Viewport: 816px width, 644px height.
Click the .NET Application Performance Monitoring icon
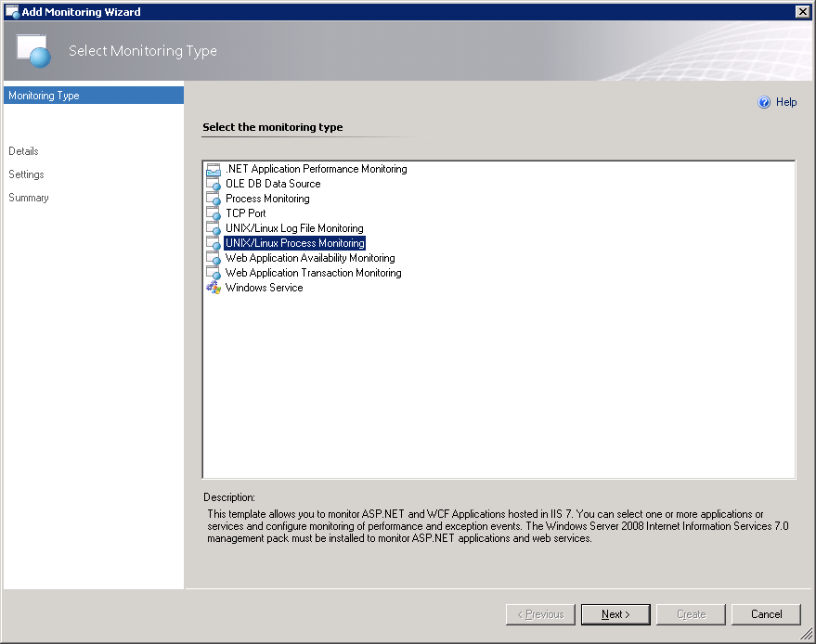(214, 170)
